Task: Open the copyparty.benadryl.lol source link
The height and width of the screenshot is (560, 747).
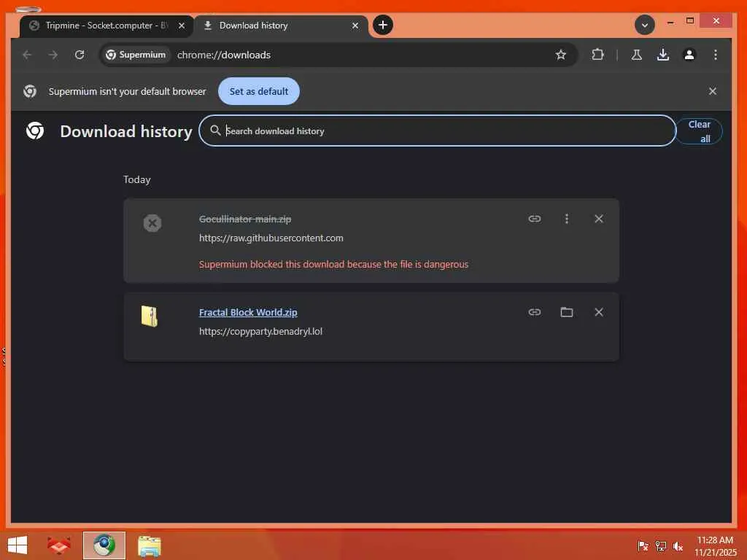Action: point(260,332)
